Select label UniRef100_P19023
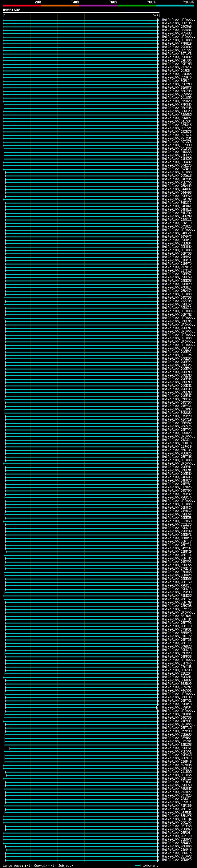The width and height of the screenshot is (197, 868). pos(177,101)
